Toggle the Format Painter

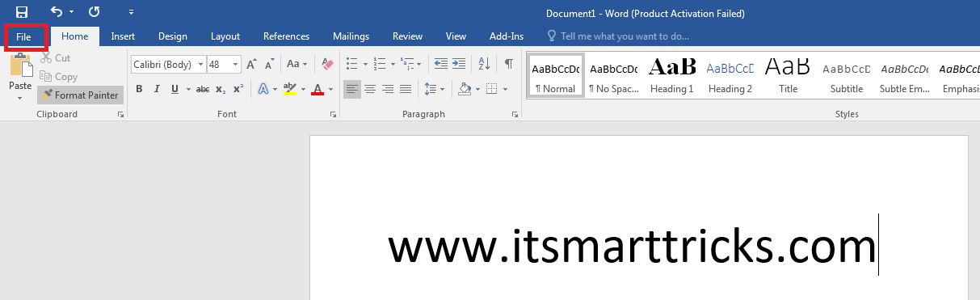tap(80, 95)
